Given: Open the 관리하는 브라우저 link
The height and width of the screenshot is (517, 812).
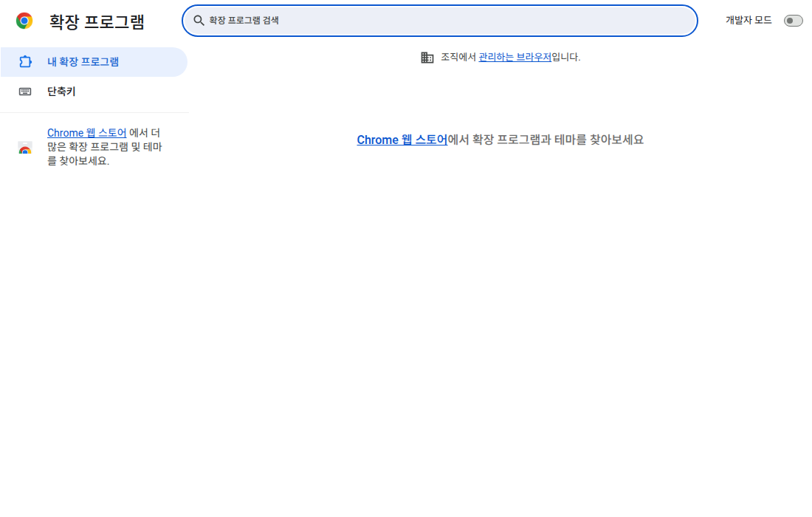Looking at the screenshot, I should (515, 57).
